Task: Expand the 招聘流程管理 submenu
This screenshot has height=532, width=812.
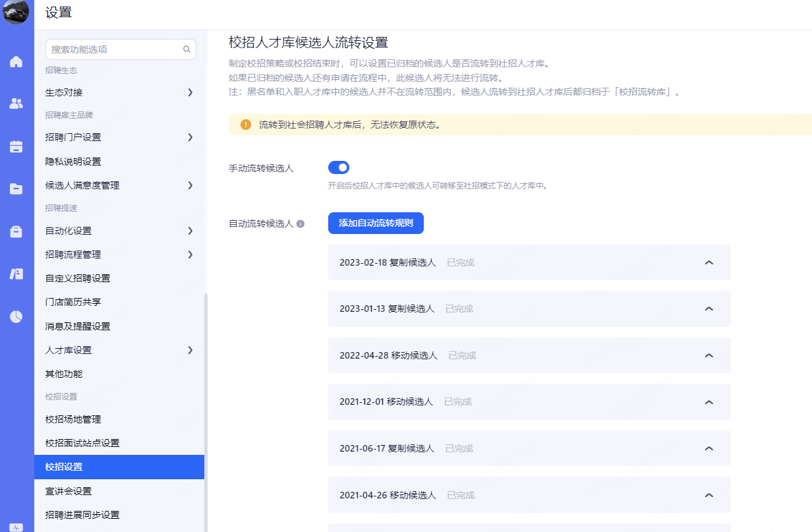Action: (x=190, y=254)
